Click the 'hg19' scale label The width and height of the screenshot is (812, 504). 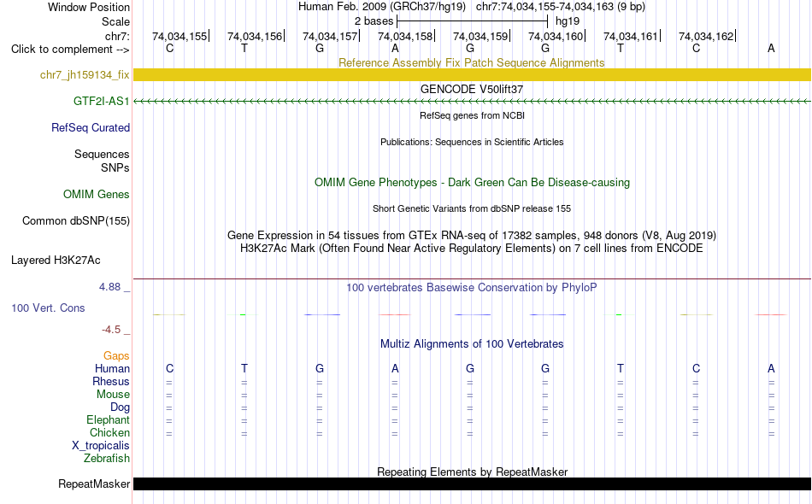567,21
